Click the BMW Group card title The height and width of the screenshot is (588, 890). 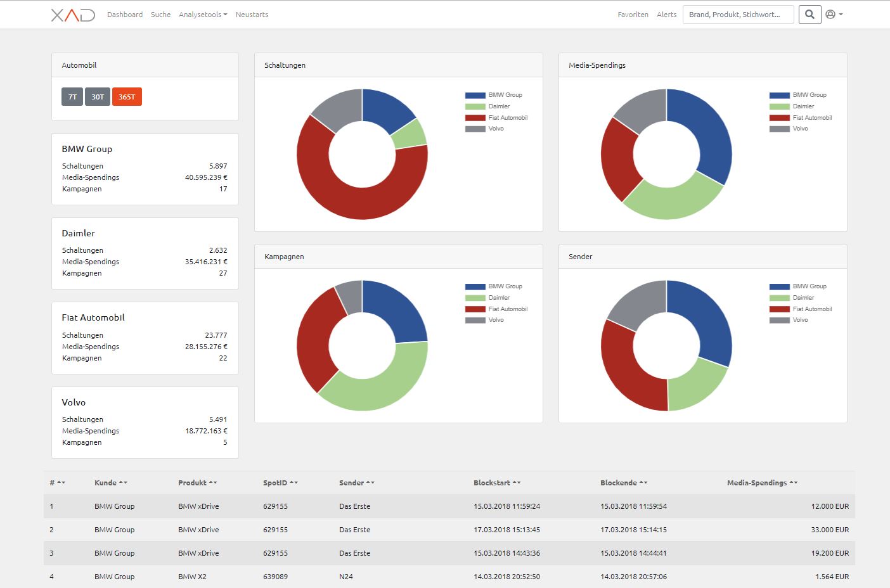tap(87, 149)
